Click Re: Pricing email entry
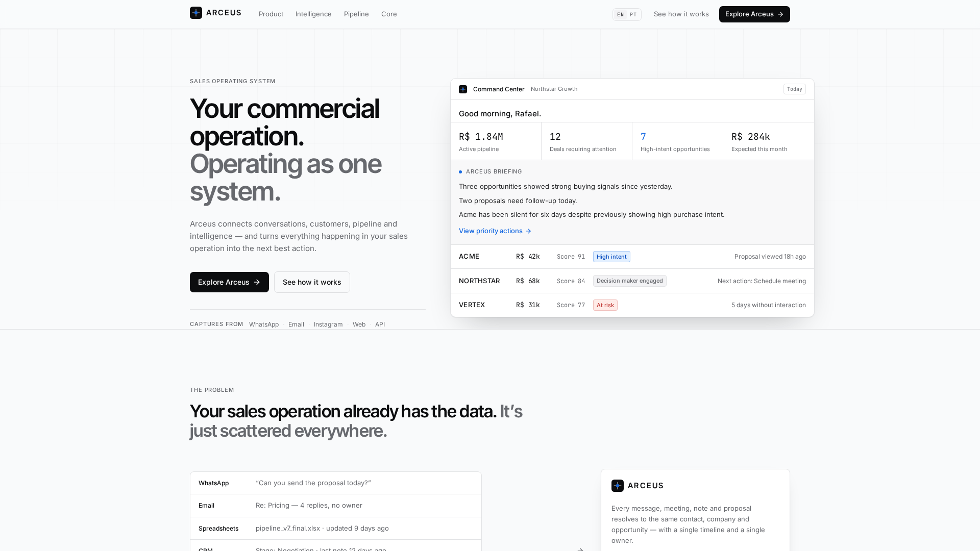The width and height of the screenshot is (980, 551). pyautogui.click(x=309, y=506)
